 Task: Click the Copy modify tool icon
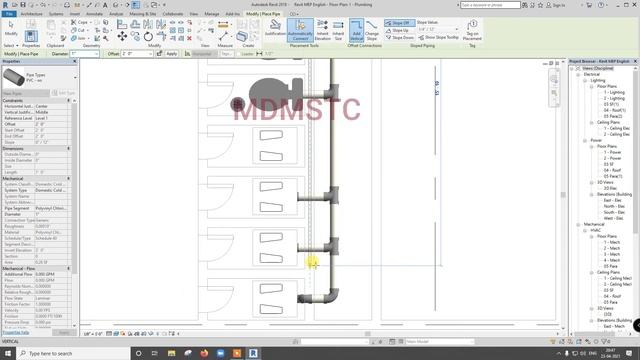(x=135, y=37)
